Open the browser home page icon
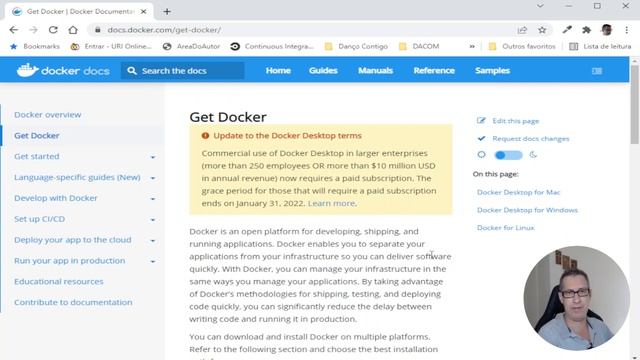Screen dimensions: 640x360 click(73, 30)
